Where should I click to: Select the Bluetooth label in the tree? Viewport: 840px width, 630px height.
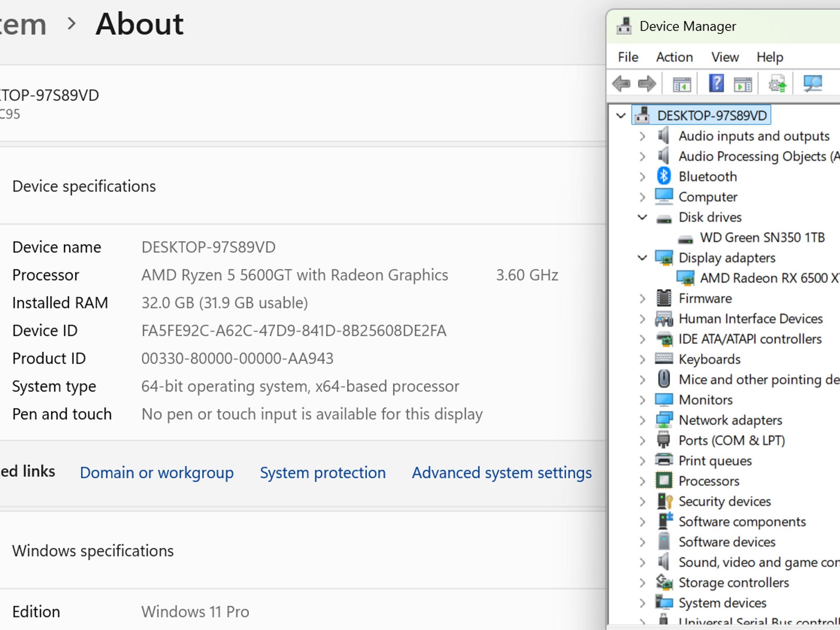(708, 176)
